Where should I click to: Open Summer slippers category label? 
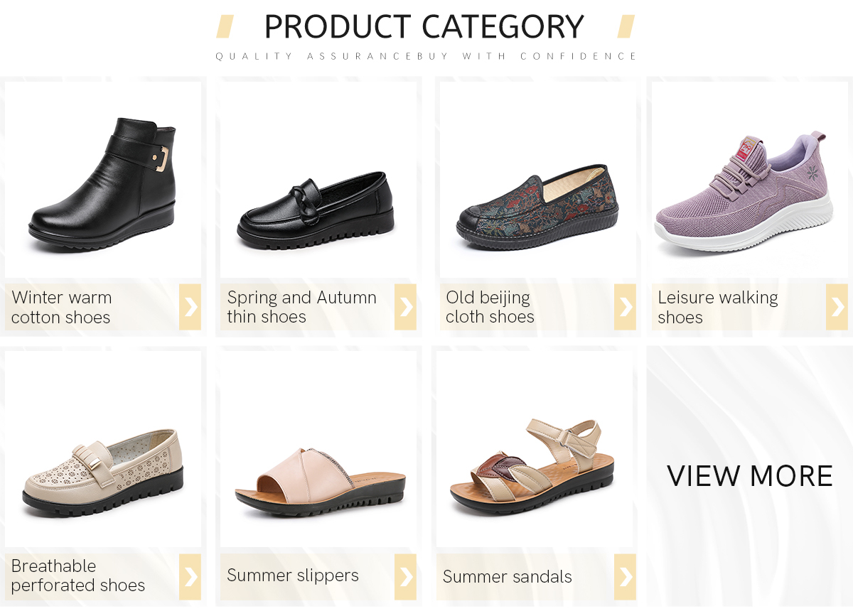(293, 576)
